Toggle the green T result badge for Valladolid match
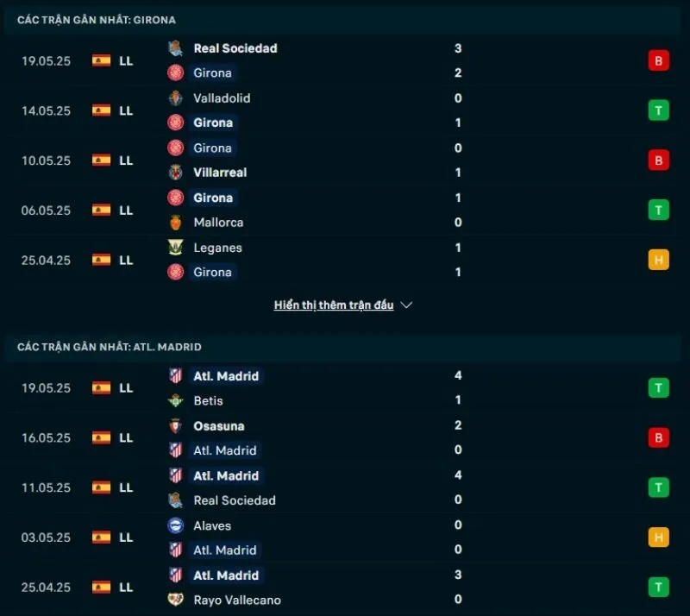Viewport: 690px width, 616px height. [x=658, y=110]
